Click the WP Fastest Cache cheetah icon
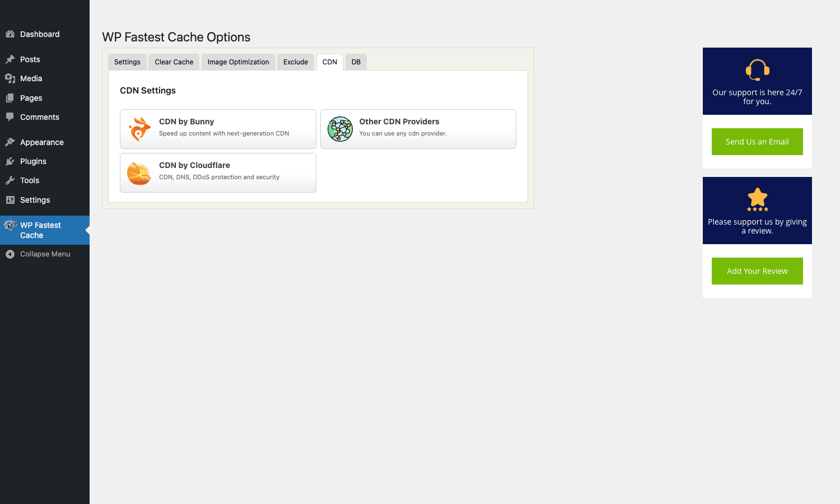Screen dimensions: 840x504 10,225
